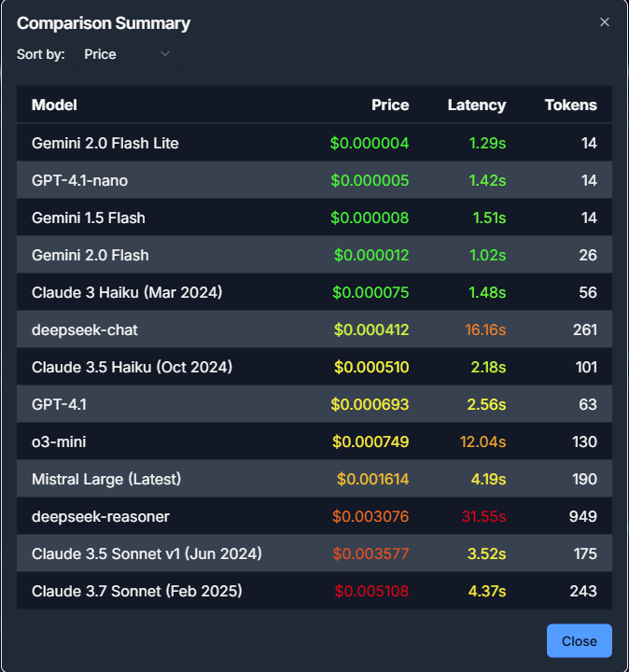The image size is (629, 672).
Task: Click the 63 tokens value
Action: pyautogui.click(x=588, y=404)
